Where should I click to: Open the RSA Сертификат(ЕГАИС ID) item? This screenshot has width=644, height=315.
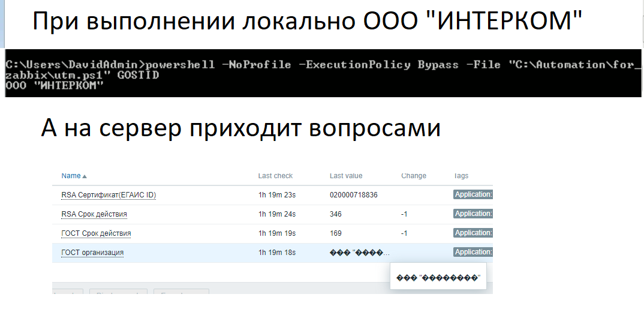point(109,195)
